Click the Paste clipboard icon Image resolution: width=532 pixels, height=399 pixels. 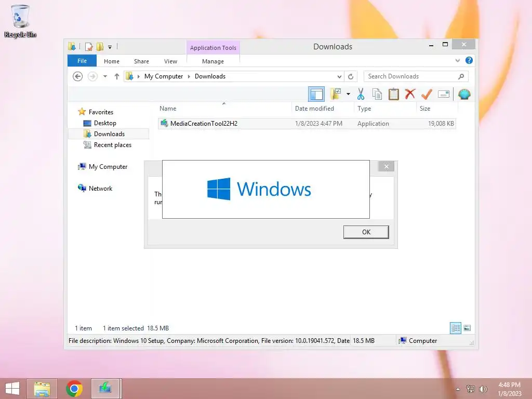[394, 94]
